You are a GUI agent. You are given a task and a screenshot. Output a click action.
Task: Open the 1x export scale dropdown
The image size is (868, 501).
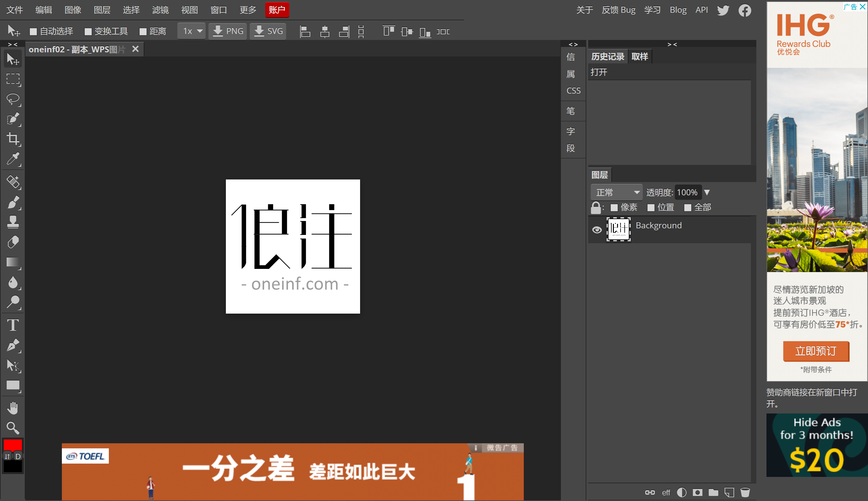[192, 31]
